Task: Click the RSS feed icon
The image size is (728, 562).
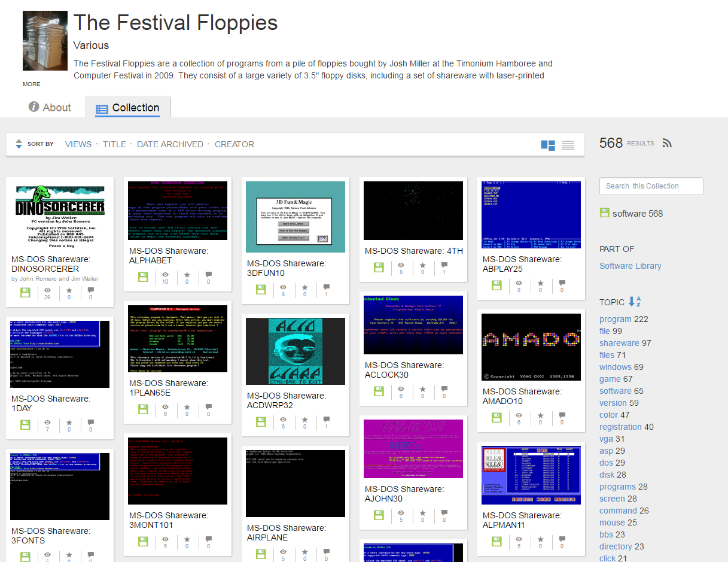Action: (x=667, y=143)
